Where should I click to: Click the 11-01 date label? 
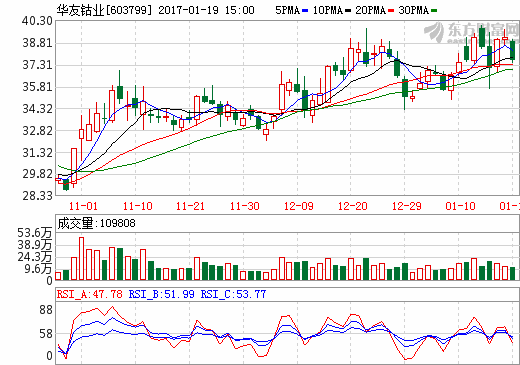tap(83, 206)
